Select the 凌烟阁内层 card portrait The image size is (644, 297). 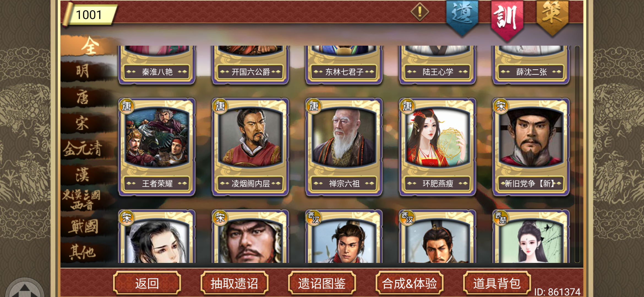point(250,137)
